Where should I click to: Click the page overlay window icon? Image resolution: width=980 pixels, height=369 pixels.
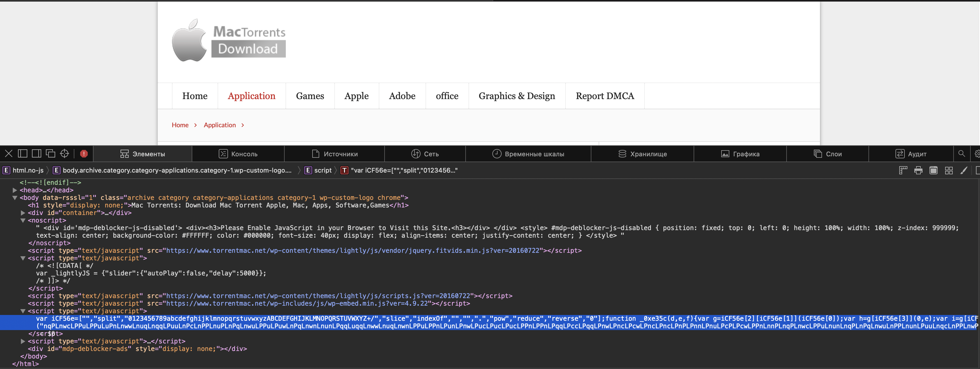934,170
